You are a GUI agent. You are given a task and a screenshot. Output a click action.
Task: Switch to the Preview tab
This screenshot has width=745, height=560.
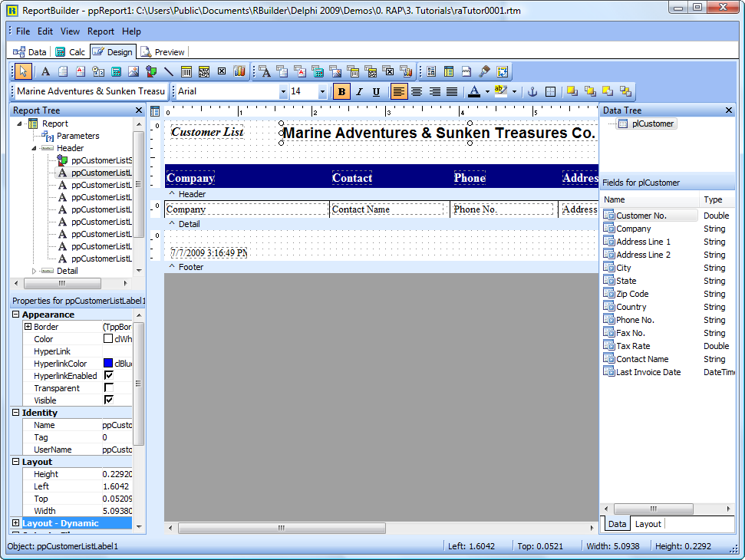point(163,51)
